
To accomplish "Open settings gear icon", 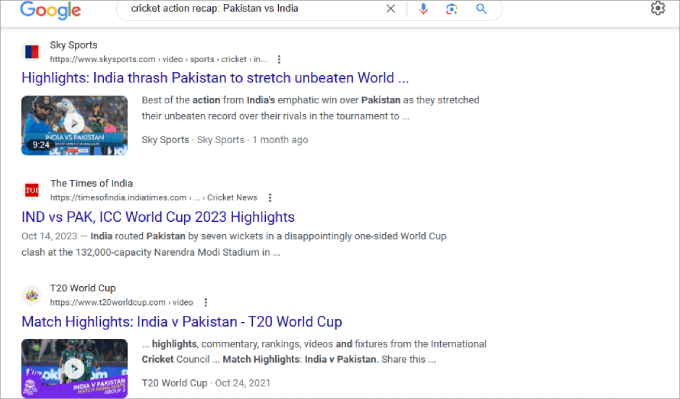I will (657, 8).
